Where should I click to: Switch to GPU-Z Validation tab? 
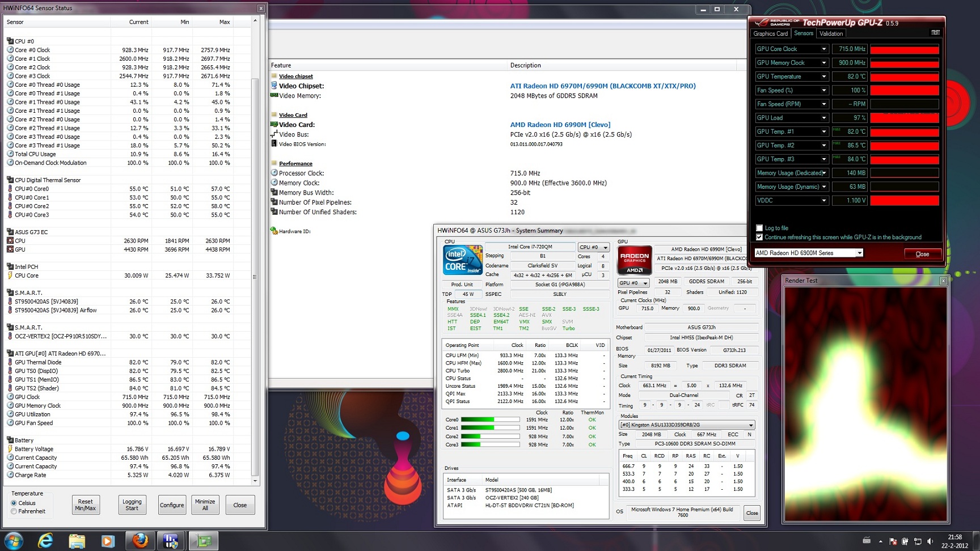click(831, 33)
